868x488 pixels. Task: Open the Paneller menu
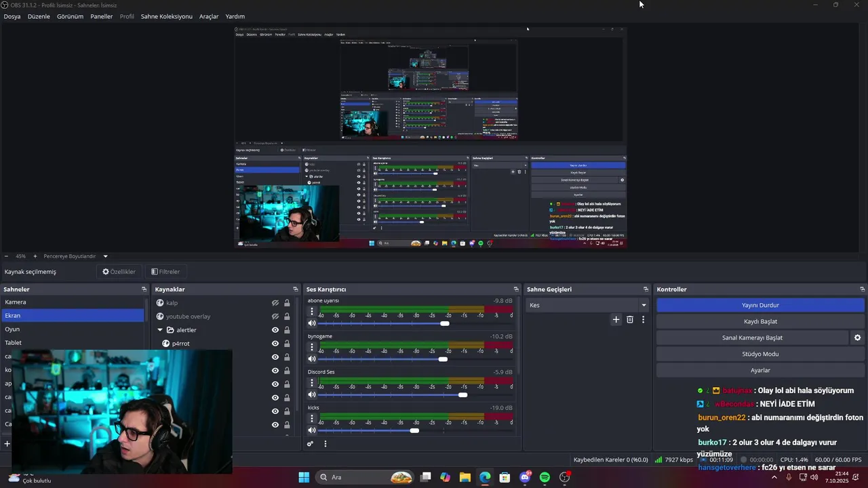point(102,16)
